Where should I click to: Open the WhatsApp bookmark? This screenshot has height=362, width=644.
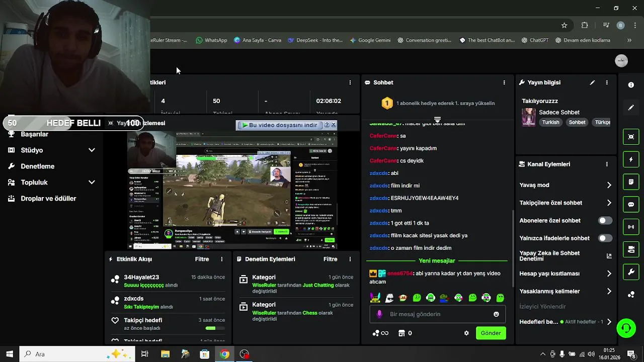click(211, 40)
